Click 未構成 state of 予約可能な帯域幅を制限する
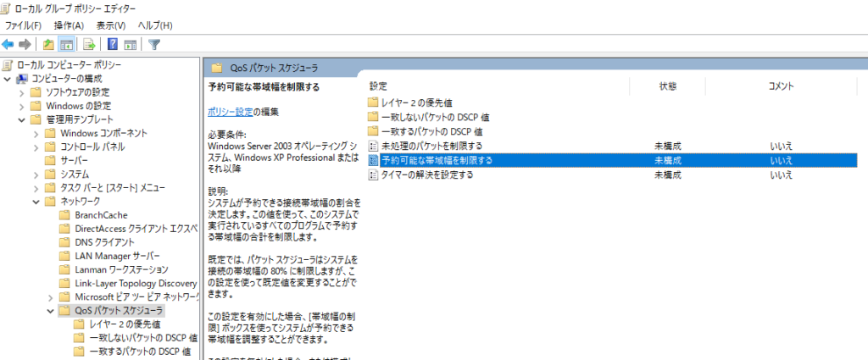Image resolution: width=868 pixels, height=360 pixels. click(668, 161)
